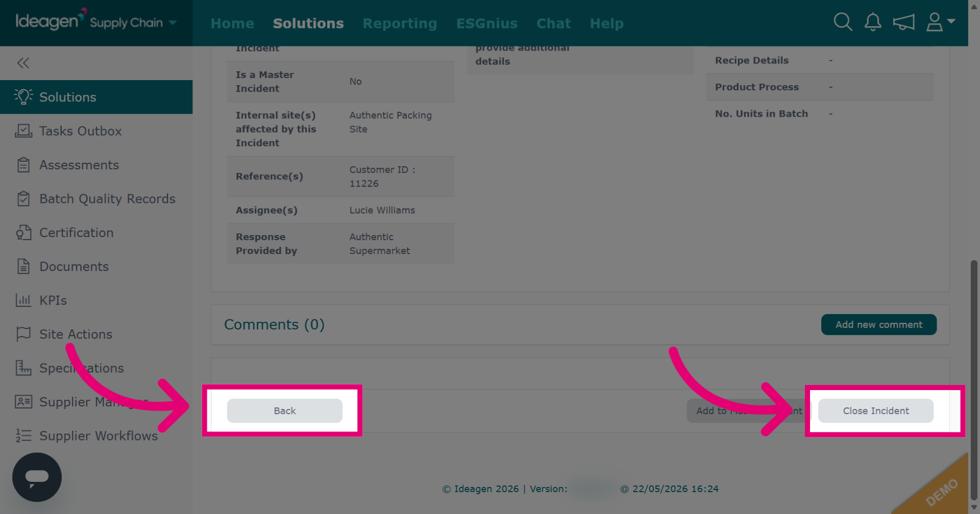Click Add new comment button
Image resolution: width=980 pixels, height=514 pixels.
point(878,324)
